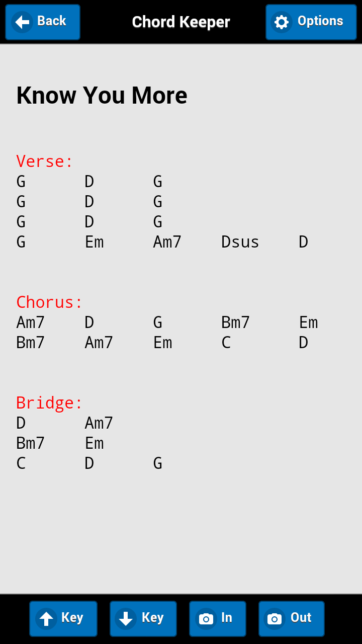Image resolution: width=362 pixels, height=644 pixels.
Task: Click the down arrow icon to lower key
Action: tap(127, 618)
